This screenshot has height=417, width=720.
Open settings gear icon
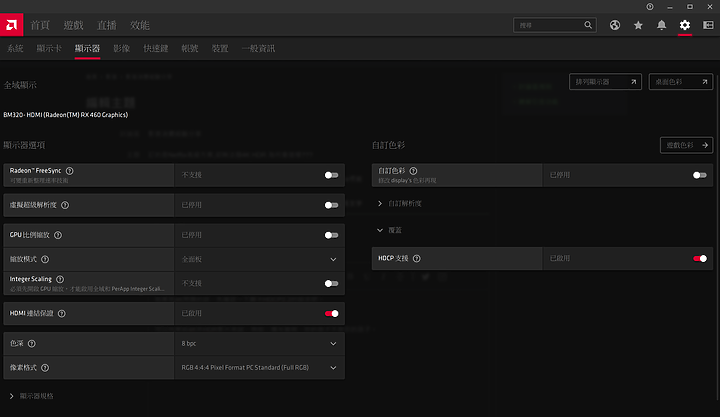point(685,25)
